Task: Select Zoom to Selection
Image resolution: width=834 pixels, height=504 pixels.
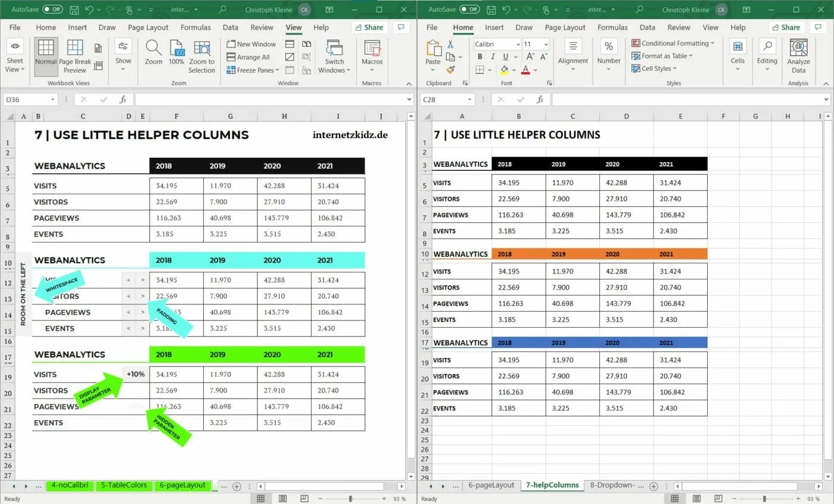Action: pos(201,57)
